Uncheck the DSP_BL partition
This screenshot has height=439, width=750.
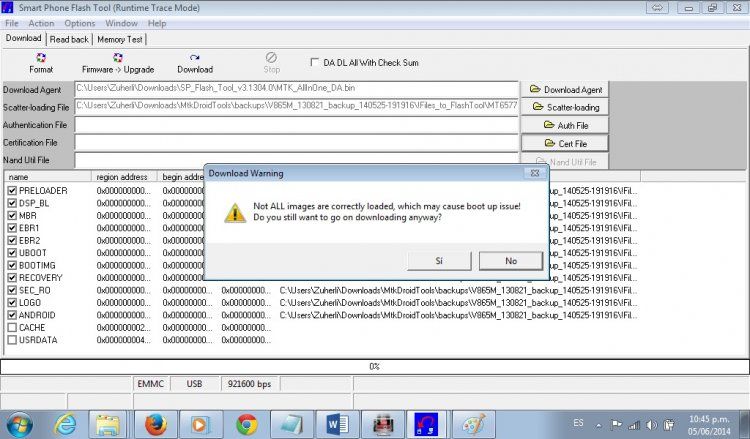pyautogui.click(x=12, y=203)
